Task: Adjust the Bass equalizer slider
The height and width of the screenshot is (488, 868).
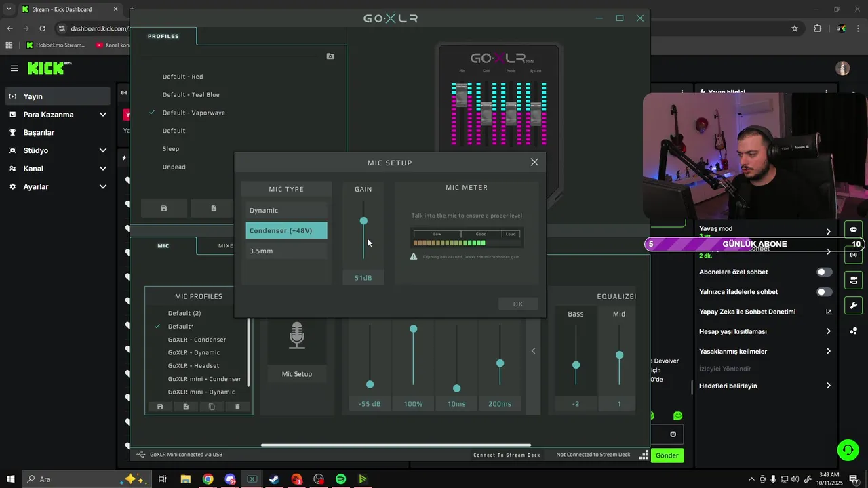Action: [576, 365]
